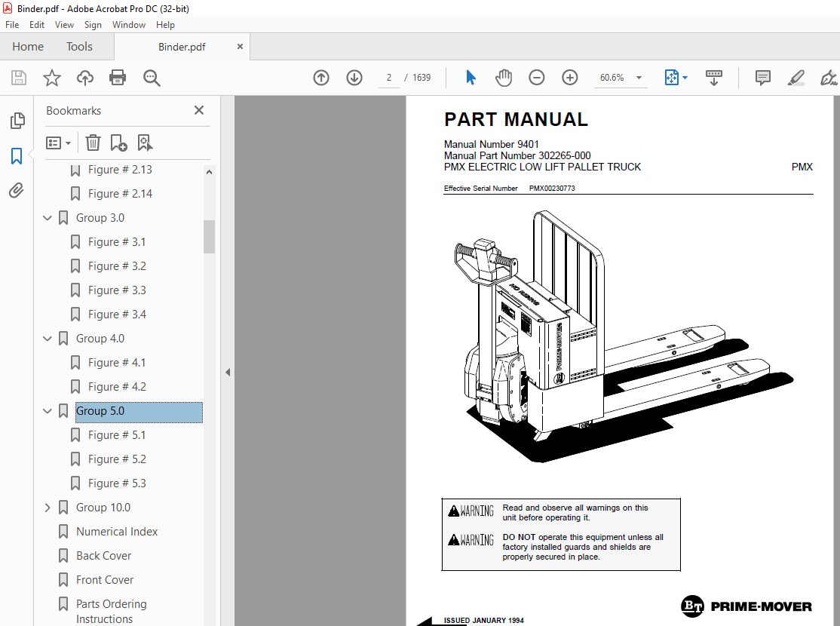Jump to the Back Cover bookmark

[x=103, y=555]
